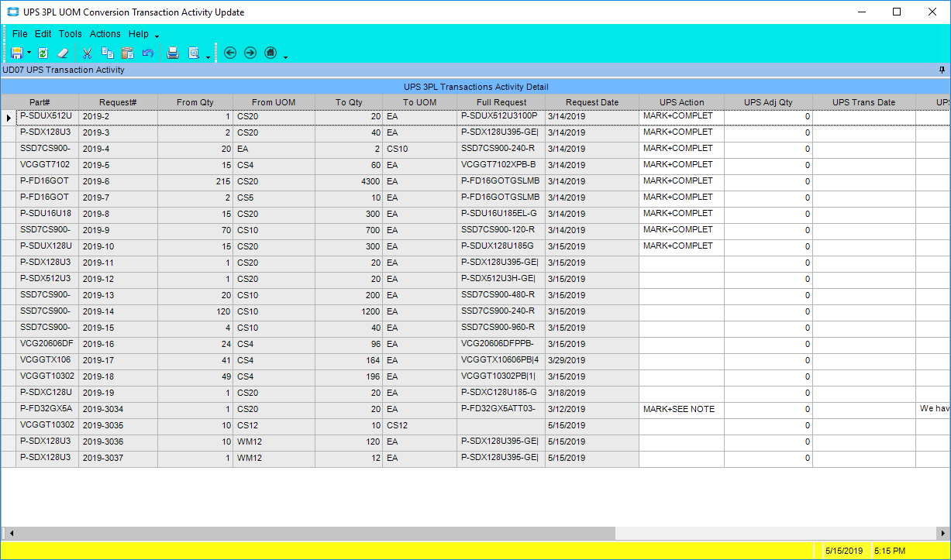Click status bar time 5:15 PM
This screenshot has width=951, height=560.
[890, 551]
